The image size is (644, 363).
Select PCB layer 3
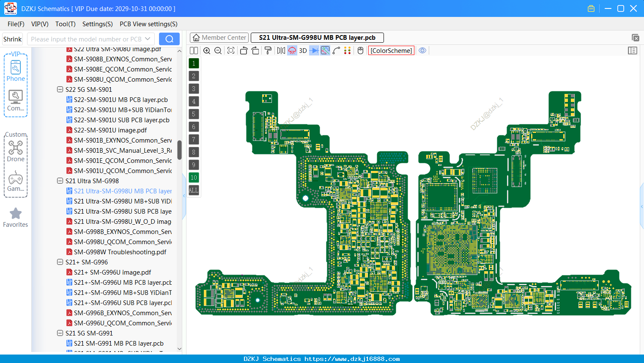[x=194, y=89]
